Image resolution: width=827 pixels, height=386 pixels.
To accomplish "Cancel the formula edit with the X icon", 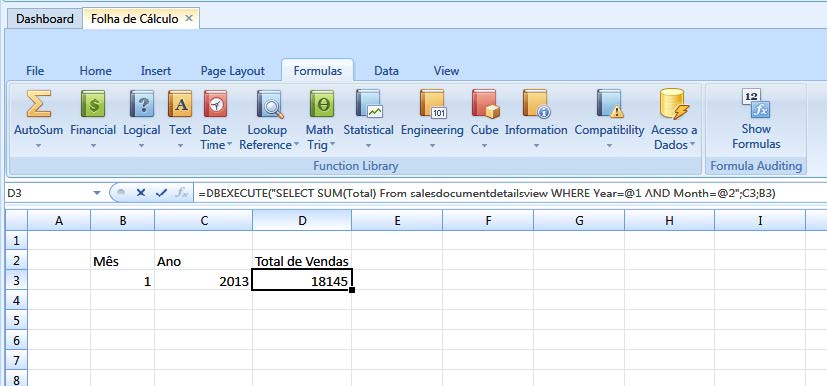I will (x=141, y=193).
